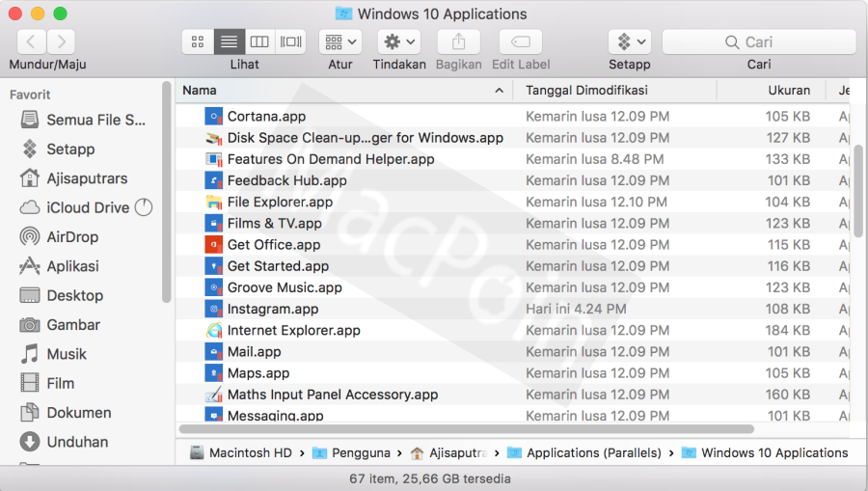The image size is (868, 491).
Task: Sort by the Nama column header
Action: pyautogui.click(x=338, y=91)
